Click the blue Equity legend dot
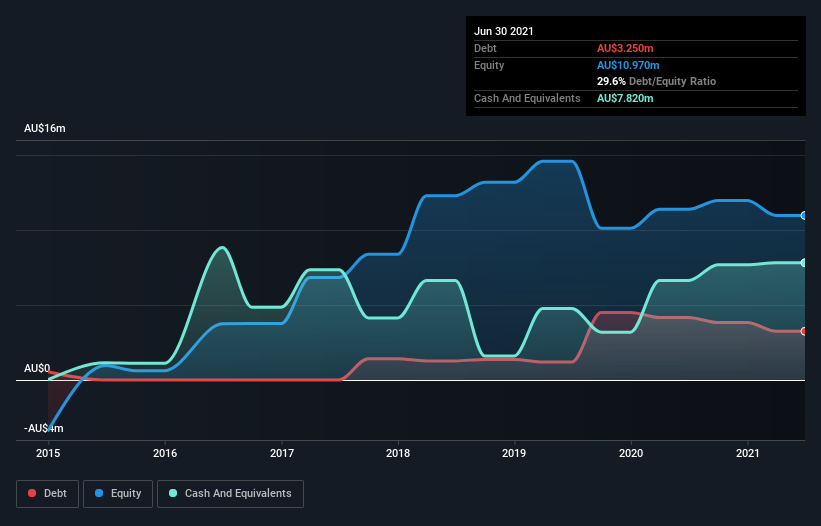The width and height of the screenshot is (821, 526). pos(99,493)
